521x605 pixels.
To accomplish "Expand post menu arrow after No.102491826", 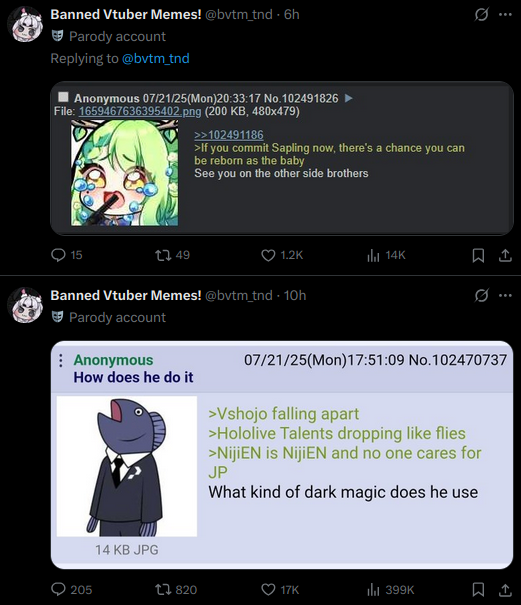I will [348, 98].
